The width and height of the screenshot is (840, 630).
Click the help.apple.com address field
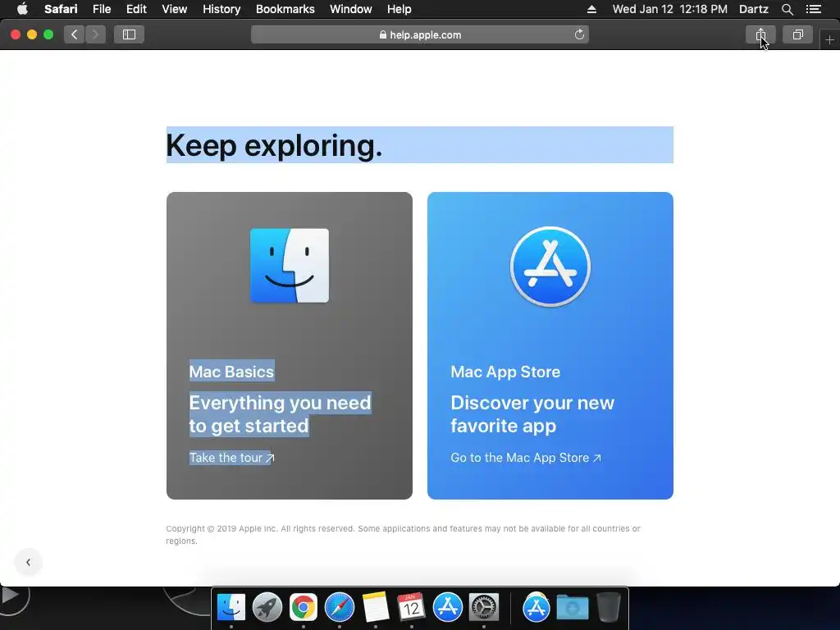420,34
